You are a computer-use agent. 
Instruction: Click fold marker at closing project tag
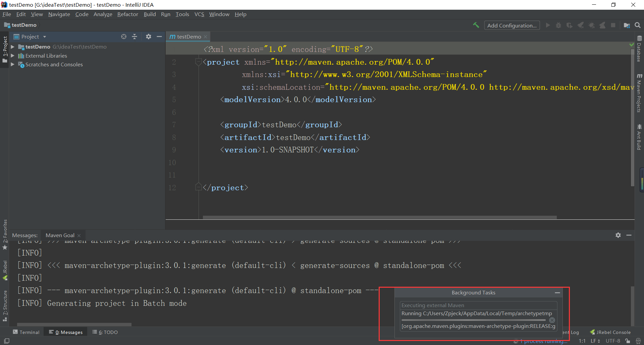pos(198,187)
